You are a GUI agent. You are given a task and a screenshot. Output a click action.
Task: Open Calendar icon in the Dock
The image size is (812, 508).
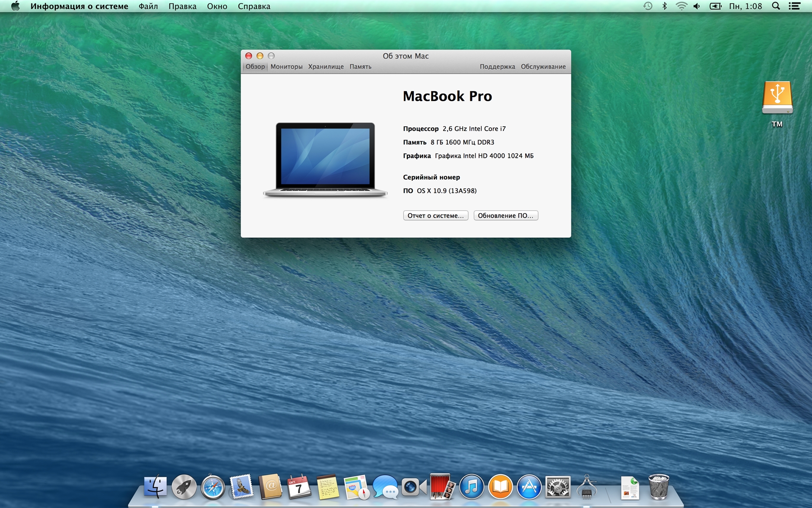[299, 487]
